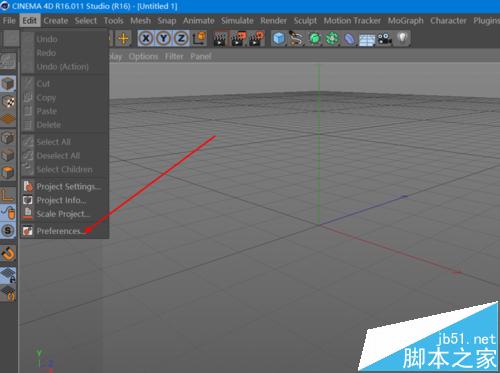
Task: Click Undo (Action) in Edit menu
Action: 65,67
